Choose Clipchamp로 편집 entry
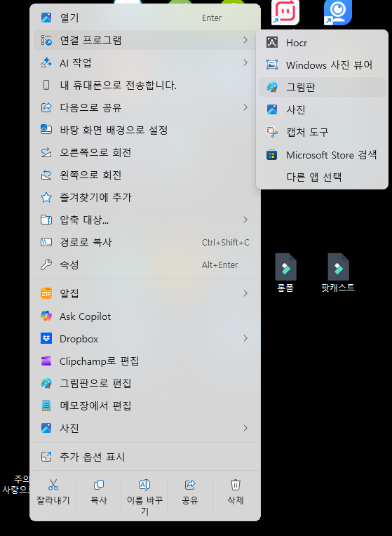 coord(145,361)
